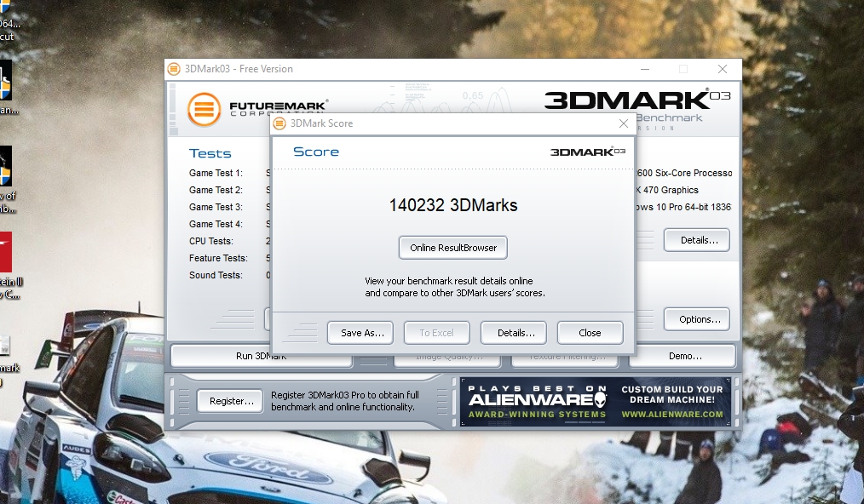
Task: Close the 3DMark Score dialog with X
Action: [x=623, y=123]
